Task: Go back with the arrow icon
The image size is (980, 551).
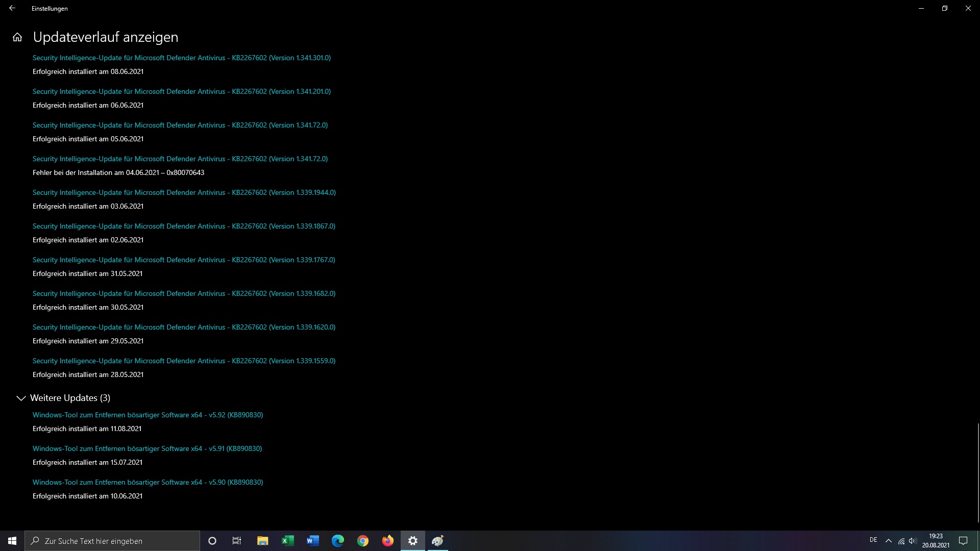Action: point(12,8)
